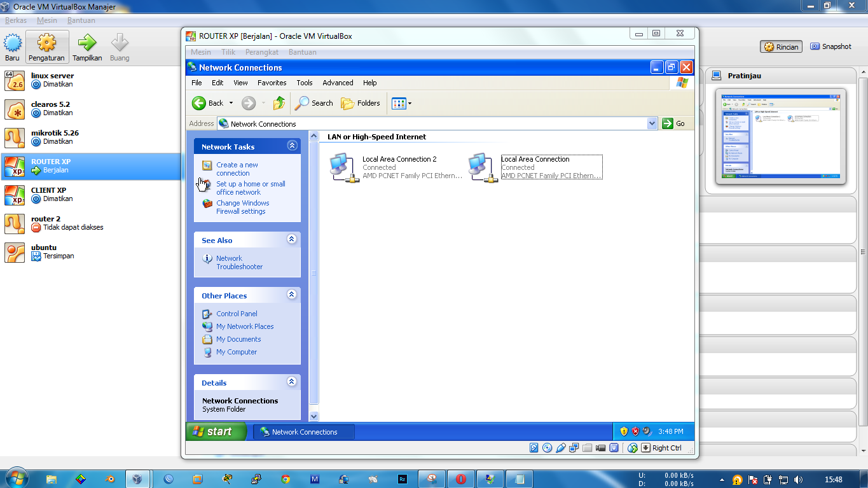Click the XP volume speaker tray icon
Screen dimensions: 868x488
(647, 431)
